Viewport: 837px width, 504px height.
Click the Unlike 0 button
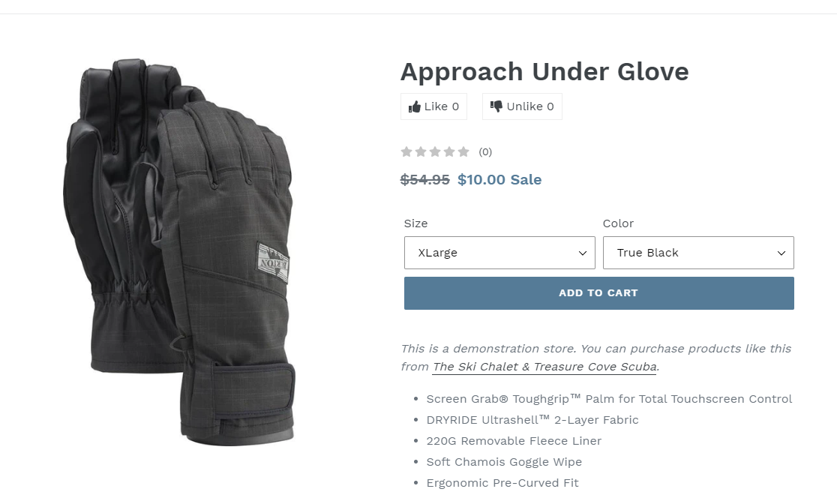[x=522, y=106]
